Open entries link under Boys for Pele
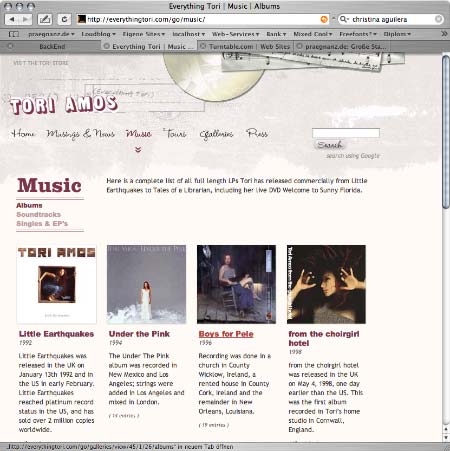 214,425
